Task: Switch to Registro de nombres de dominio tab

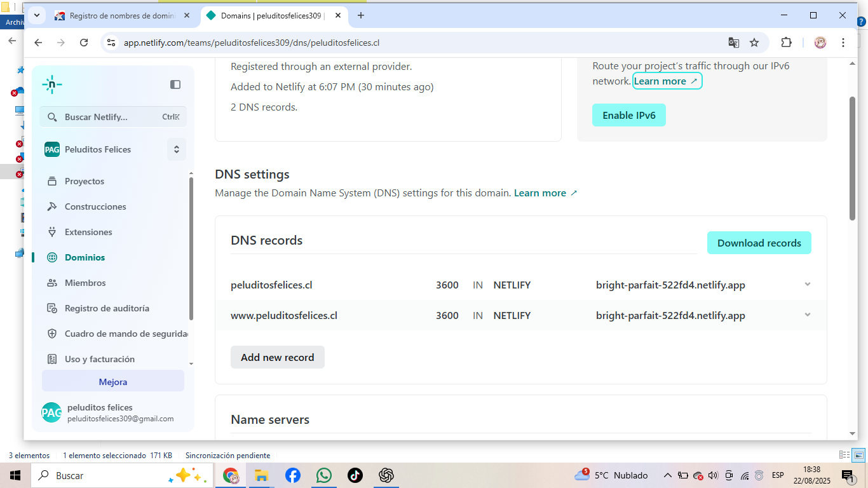Action: coord(122,16)
